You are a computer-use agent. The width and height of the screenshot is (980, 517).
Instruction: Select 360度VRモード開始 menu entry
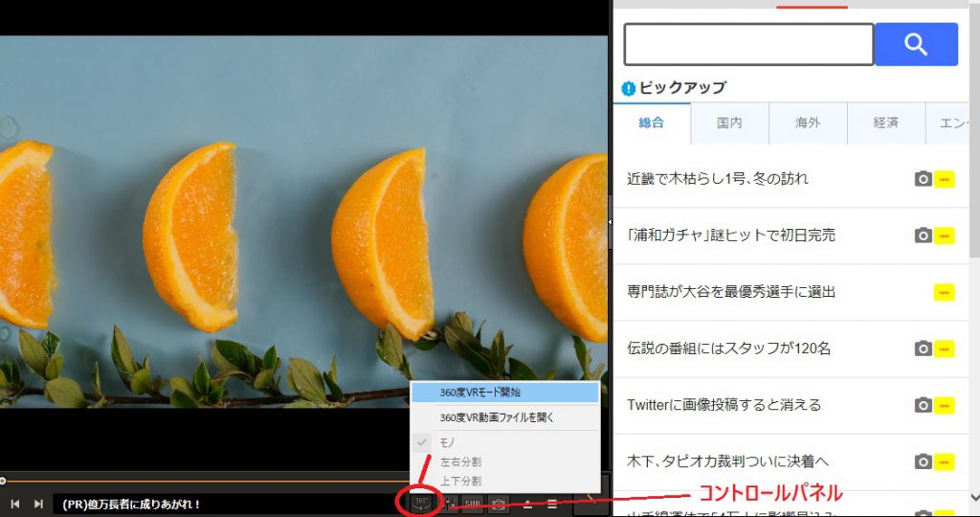pos(505,393)
